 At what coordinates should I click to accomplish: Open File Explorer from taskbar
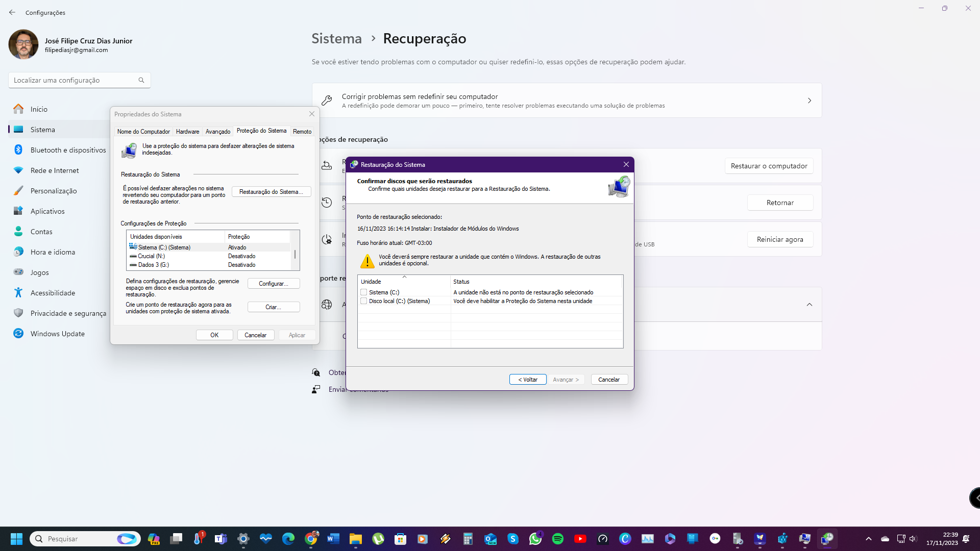(356, 539)
